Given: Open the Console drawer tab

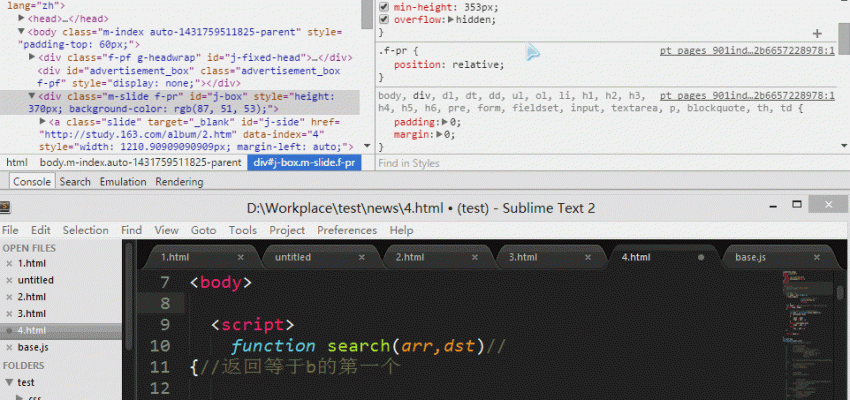Looking at the screenshot, I should pos(32,182).
